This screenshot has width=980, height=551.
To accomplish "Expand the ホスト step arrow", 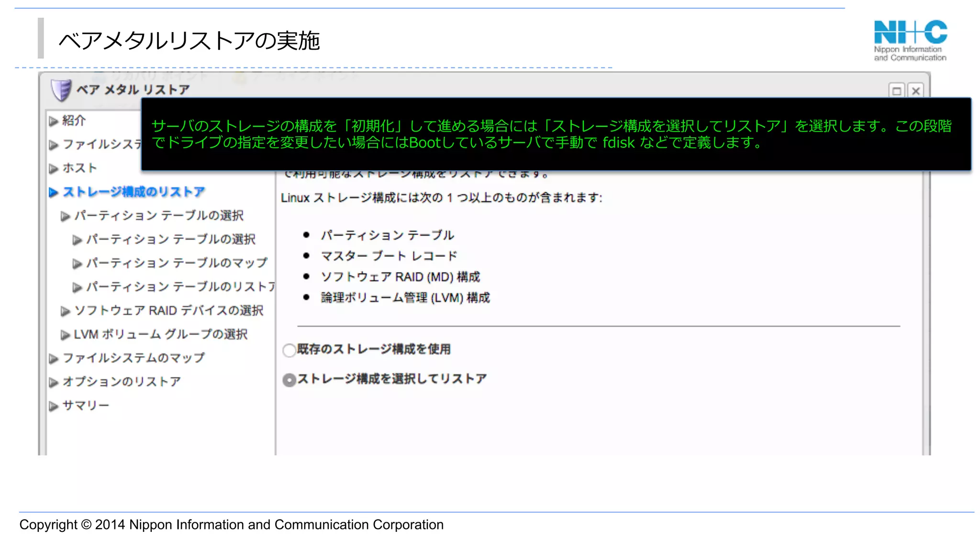I will click(x=54, y=169).
